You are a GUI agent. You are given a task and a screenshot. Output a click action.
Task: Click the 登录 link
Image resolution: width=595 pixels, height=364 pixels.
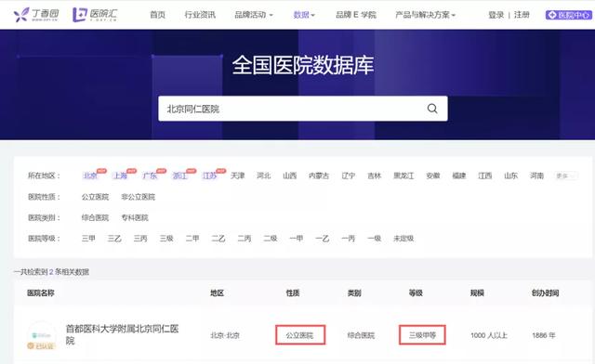(496, 15)
